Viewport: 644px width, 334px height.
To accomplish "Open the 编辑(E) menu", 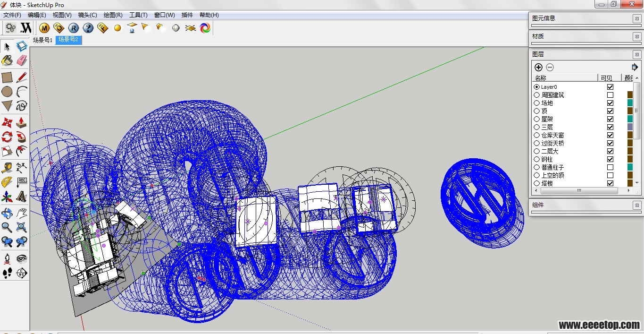I will [37, 15].
